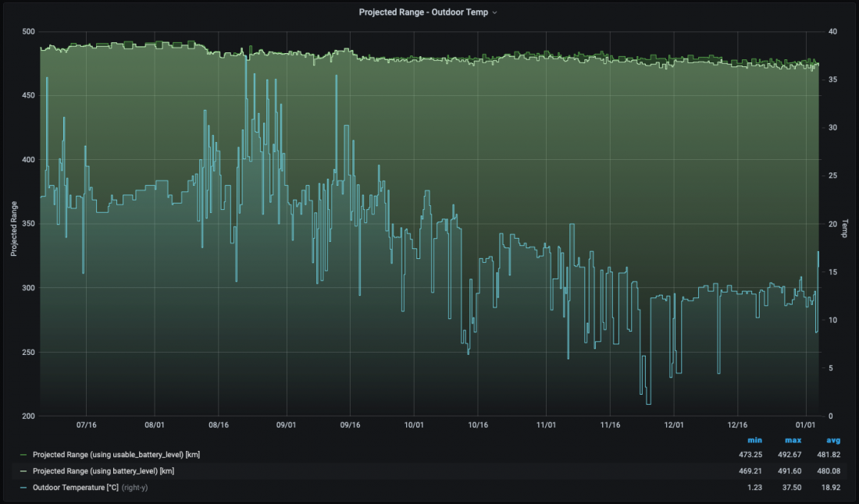859x504 pixels.
Task: Sort the legend by avg column
Action: click(x=833, y=440)
